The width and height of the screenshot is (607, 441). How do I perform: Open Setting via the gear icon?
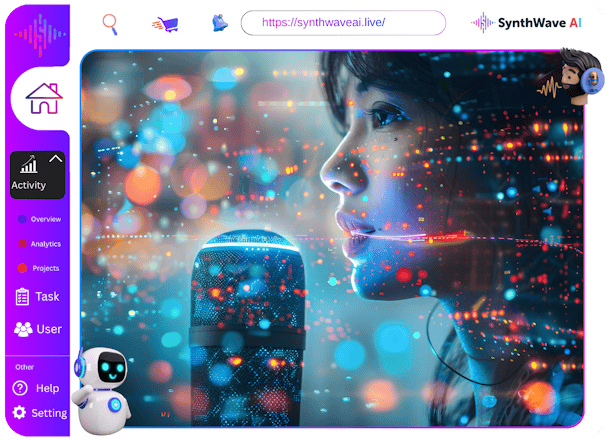(x=19, y=413)
